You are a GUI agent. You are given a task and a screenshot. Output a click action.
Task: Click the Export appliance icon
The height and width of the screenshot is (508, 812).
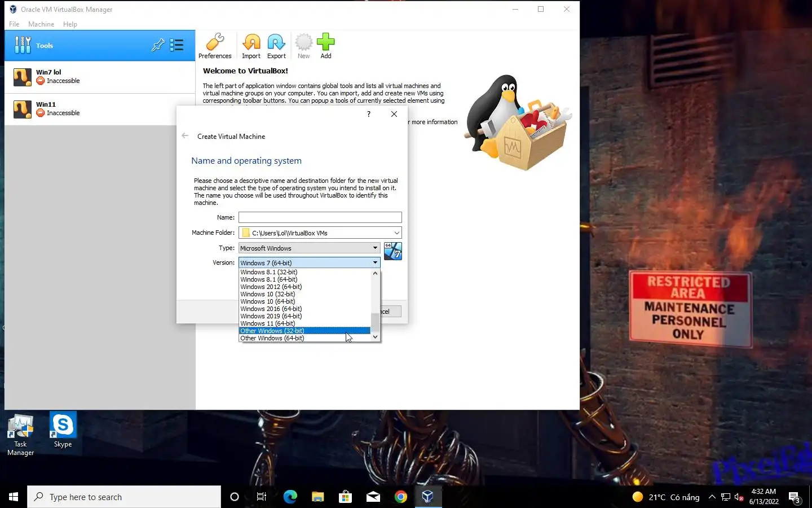click(276, 46)
